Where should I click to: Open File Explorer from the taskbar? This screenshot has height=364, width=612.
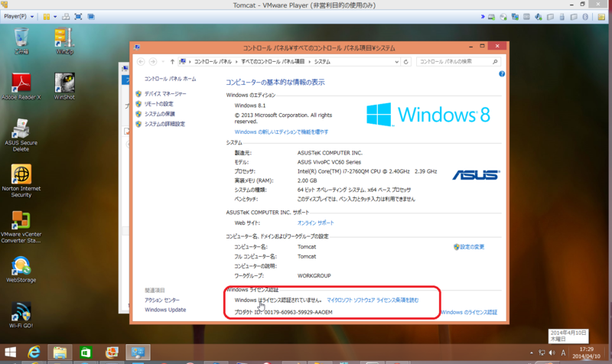60,353
